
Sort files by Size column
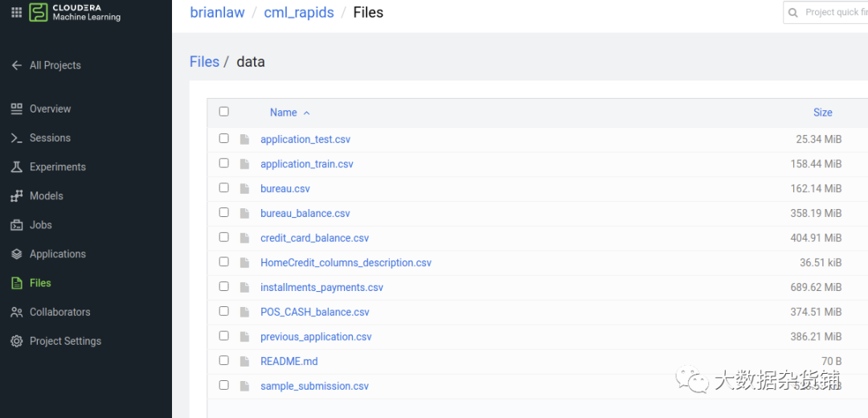click(822, 113)
